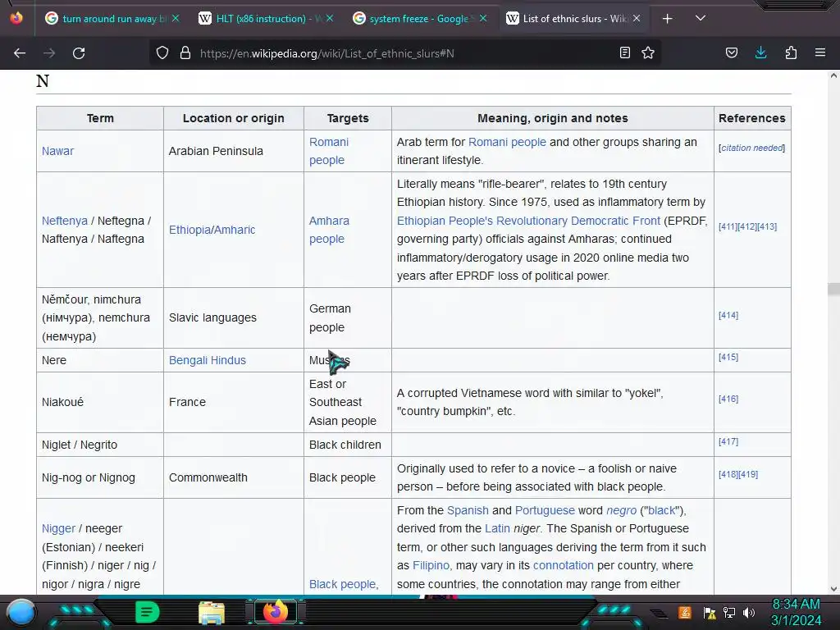Jump to reference [411]
Viewport: 840px width, 630px height.
728,226
